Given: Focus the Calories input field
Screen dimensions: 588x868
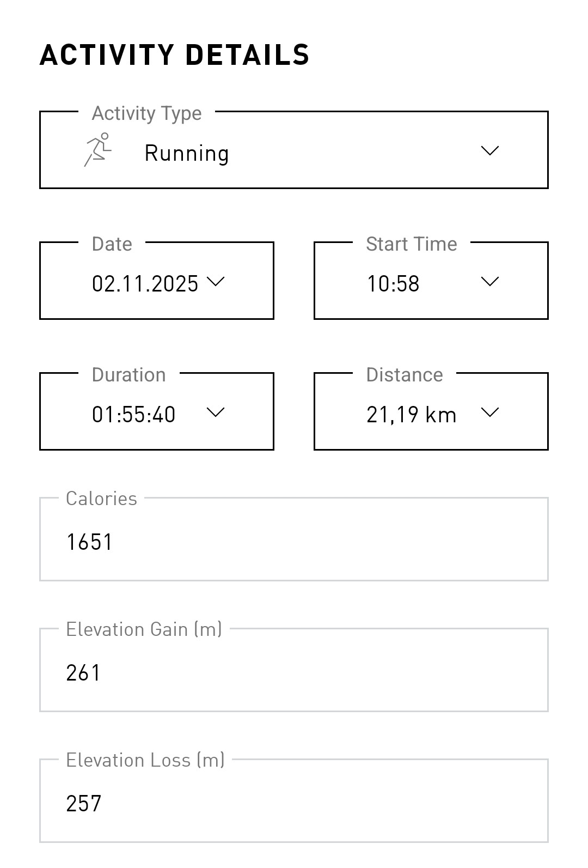Looking at the screenshot, I should pyautogui.click(x=294, y=539).
